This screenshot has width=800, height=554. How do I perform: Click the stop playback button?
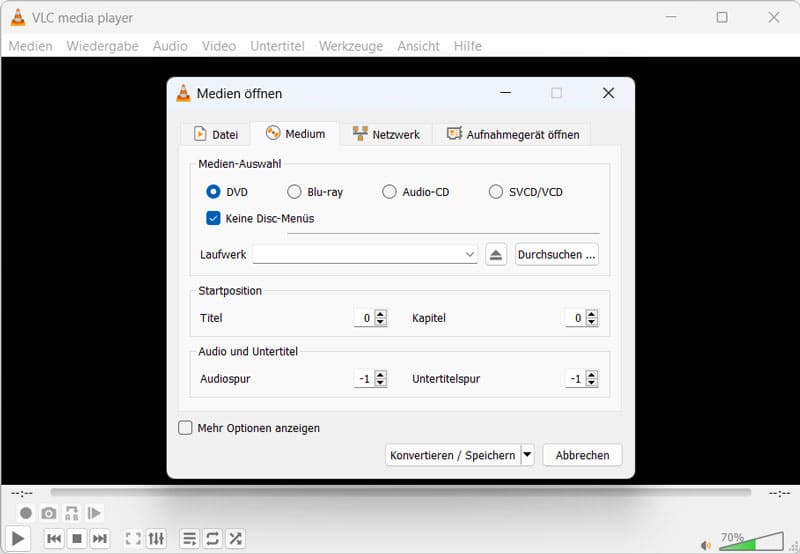click(x=77, y=538)
